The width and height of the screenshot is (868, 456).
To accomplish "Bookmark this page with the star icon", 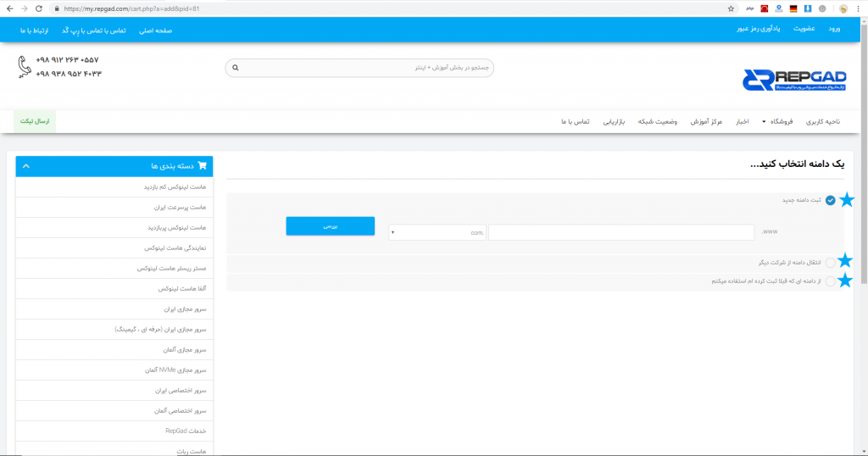I will tap(731, 8).
